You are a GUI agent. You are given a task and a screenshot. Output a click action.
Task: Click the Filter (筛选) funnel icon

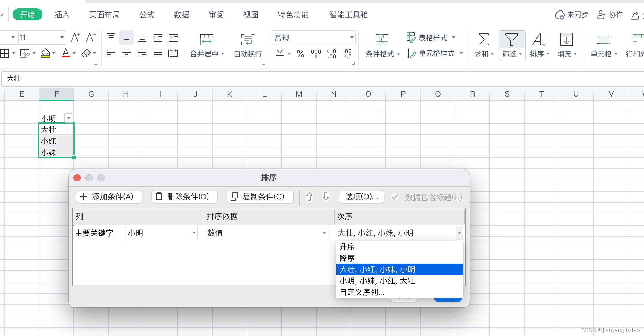[511, 39]
